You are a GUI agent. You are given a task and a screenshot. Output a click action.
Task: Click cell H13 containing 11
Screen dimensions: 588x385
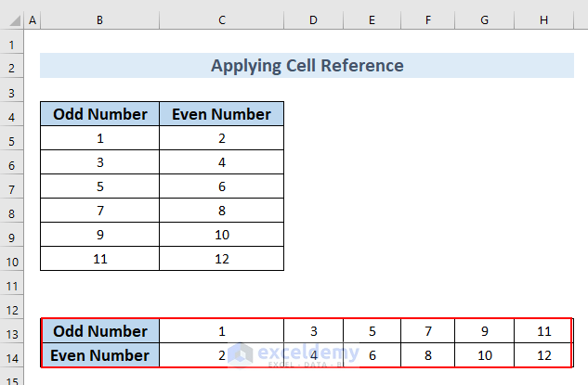click(544, 331)
